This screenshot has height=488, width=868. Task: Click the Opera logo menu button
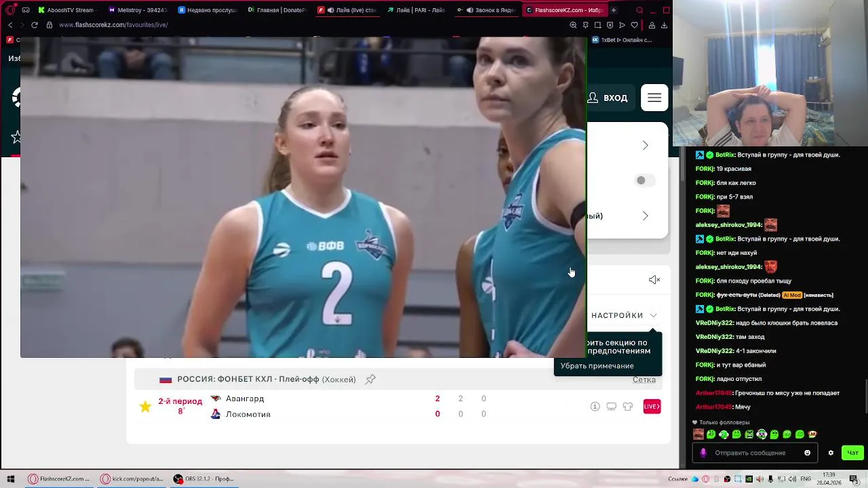10,10
